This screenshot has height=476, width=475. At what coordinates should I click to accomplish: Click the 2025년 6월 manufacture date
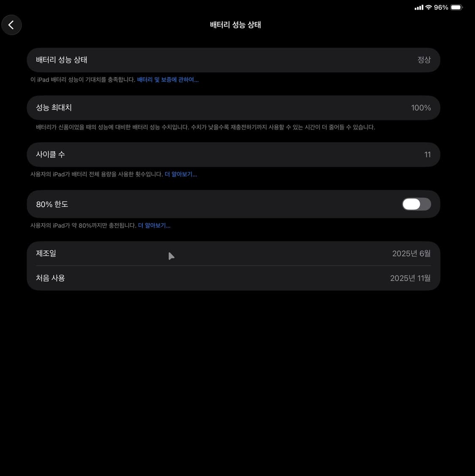click(x=411, y=254)
